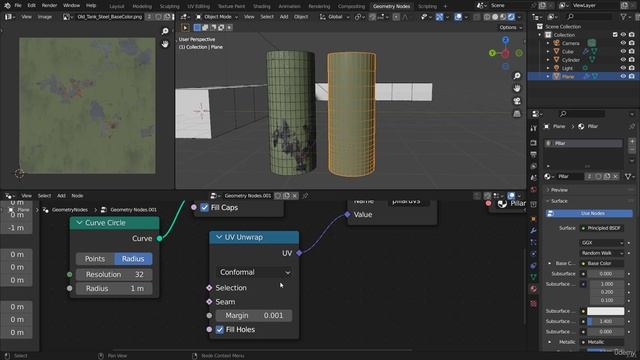
Task: Open the Material properties tab icon
Action: click(x=533, y=289)
